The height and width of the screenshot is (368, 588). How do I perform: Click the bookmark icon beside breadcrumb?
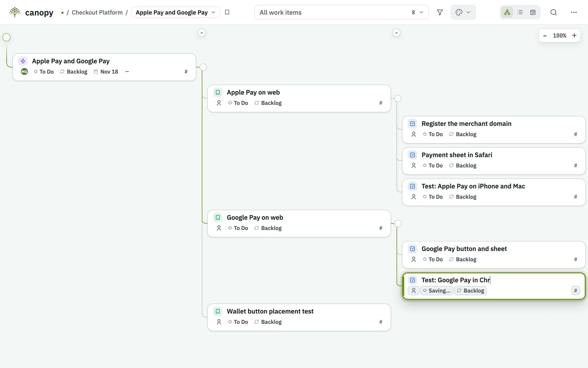(227, 13)
